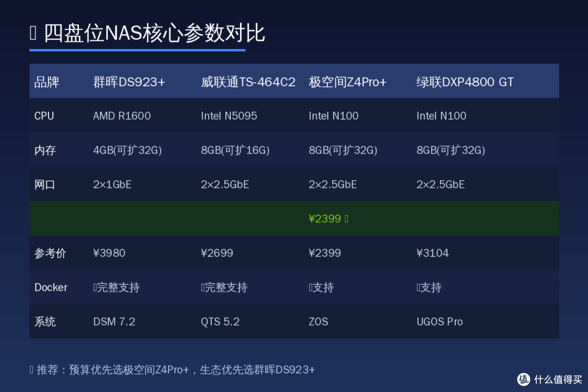Viewport: 588px width, 392px height.
Task: Click the Intel N5095 cell
Action: pyautogui.click(x=229, y=116)
